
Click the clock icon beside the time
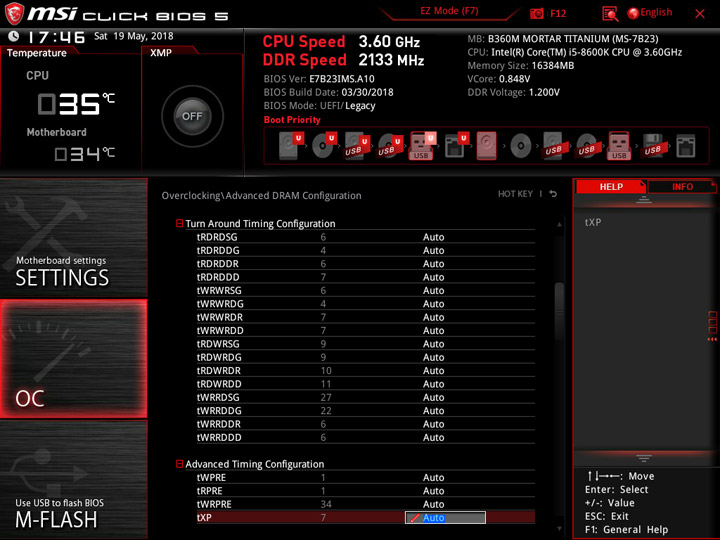14,36
